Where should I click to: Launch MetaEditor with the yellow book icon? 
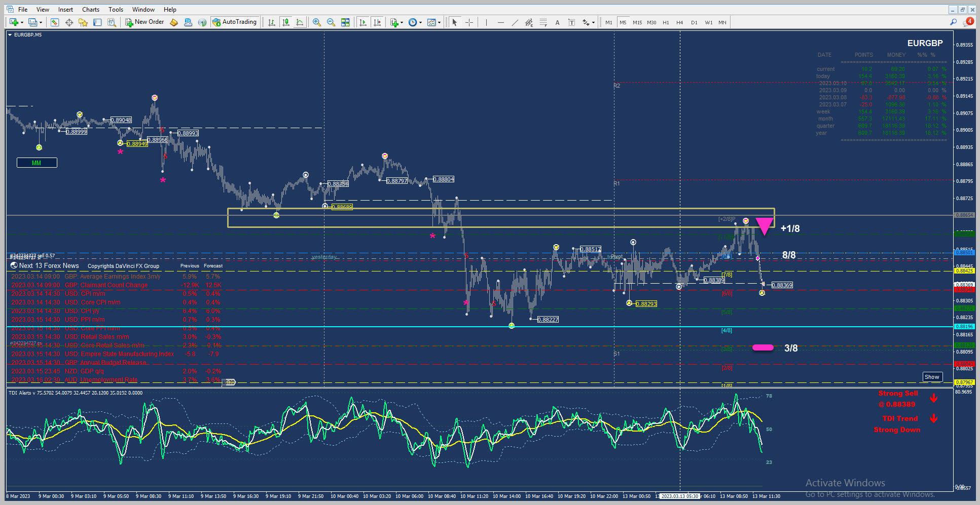(x=174, y=22)
